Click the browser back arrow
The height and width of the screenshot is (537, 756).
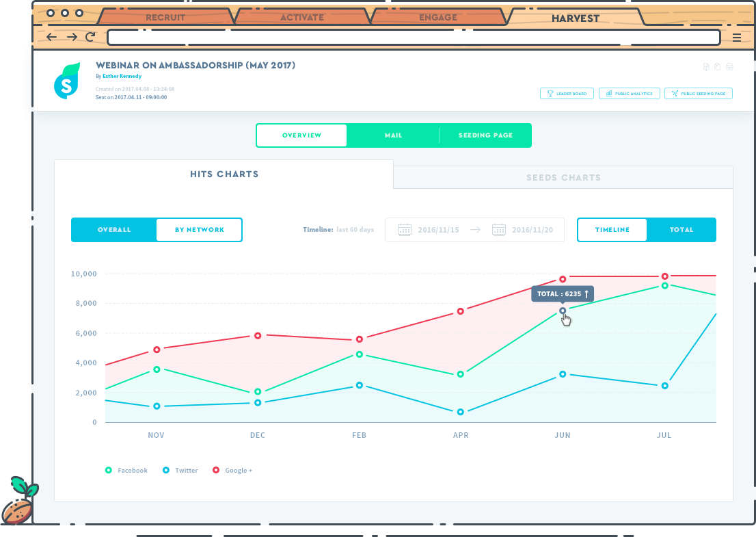pyautogui.click(x=52, y=37)
